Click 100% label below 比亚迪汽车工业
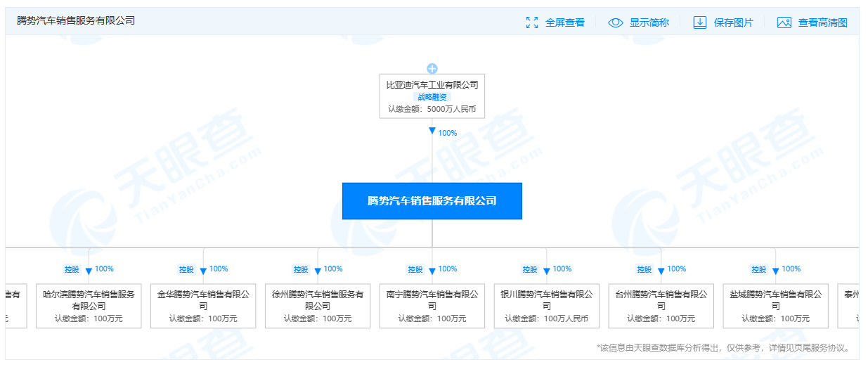This screenshot has width=868, height=367. (x=448, y=133)
